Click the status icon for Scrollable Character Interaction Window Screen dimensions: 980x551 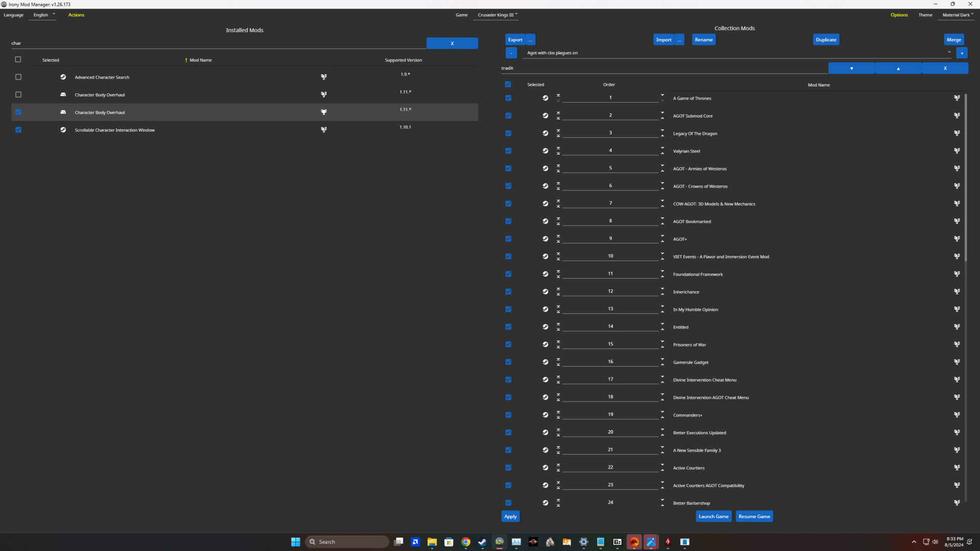pyautogui.click(x=324, y=130)
